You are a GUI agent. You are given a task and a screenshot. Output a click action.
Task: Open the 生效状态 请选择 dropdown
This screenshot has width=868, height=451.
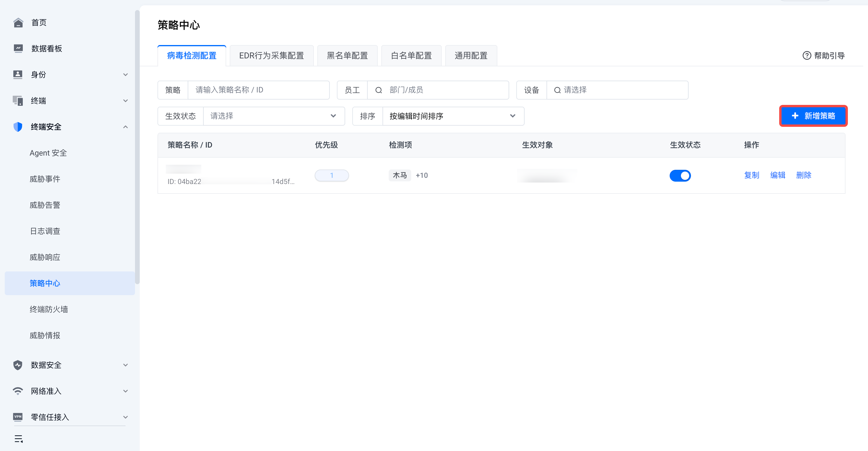[x=274, y=116]
